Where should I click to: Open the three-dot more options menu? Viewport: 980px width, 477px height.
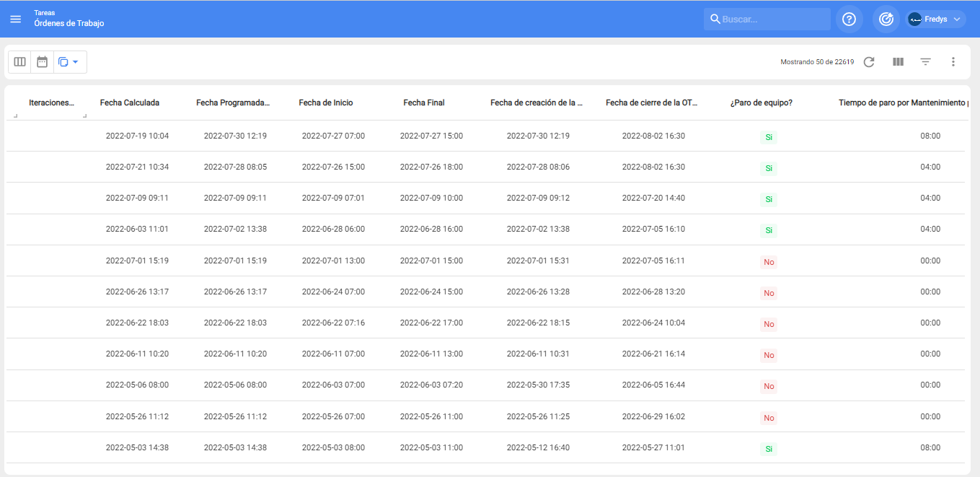pyautogui.click(x=953, y=62)
